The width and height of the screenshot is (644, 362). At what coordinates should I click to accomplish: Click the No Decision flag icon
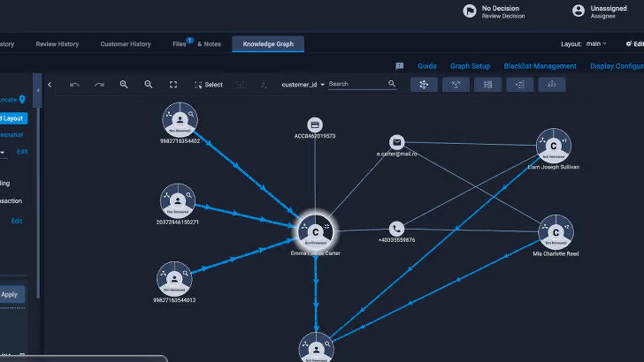470,11
